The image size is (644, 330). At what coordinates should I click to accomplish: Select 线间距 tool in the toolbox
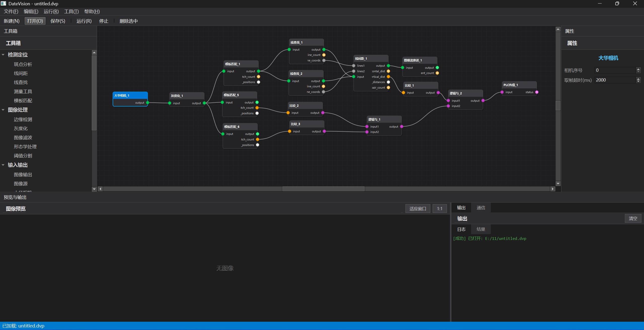pyautogui.click(x=21, y=73)
